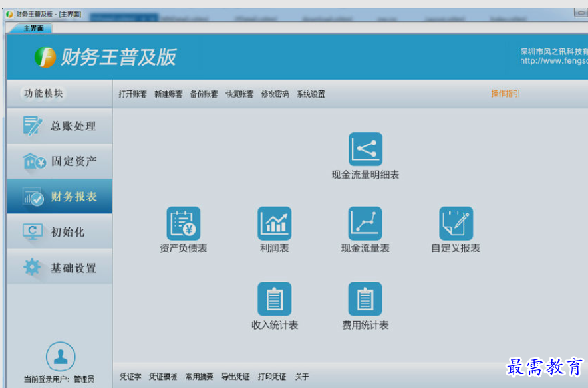
Task: Click the current user avatar icon
Action: (x=61, y=357)
